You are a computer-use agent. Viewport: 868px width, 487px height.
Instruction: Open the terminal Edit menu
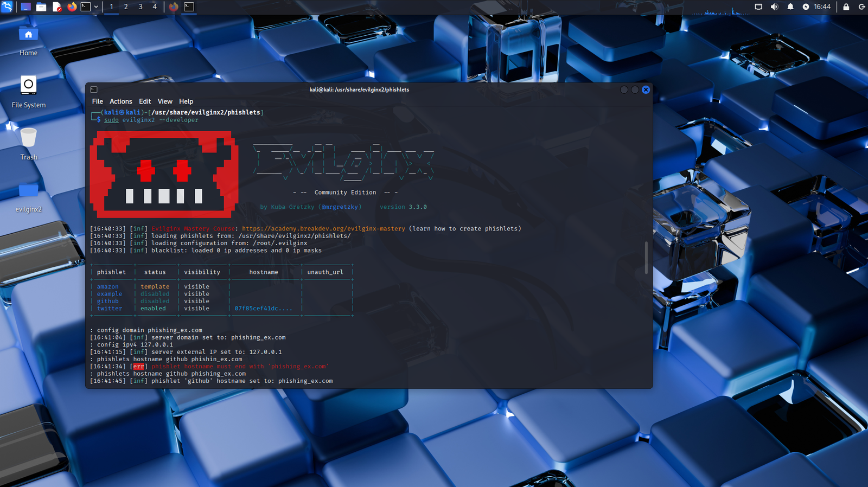tap(145, 101)
